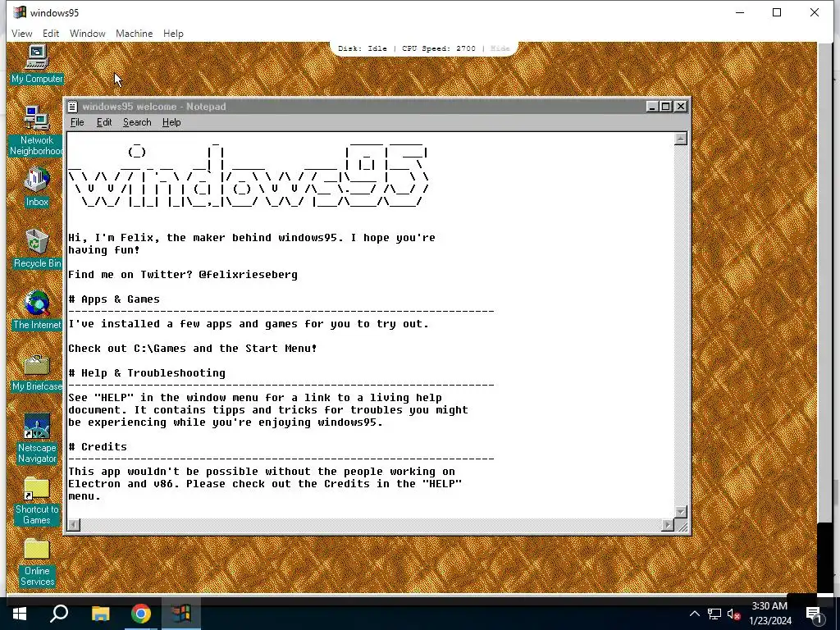840x630 pixels.
Task: Open Windows taskbar search
Action: click(x=59, y=614)
